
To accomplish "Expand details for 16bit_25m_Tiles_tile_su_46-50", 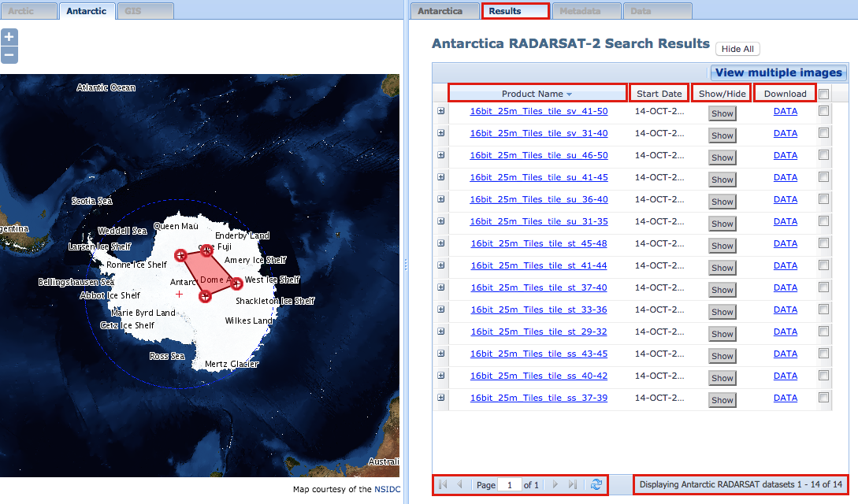I will [x=441, y=155].
